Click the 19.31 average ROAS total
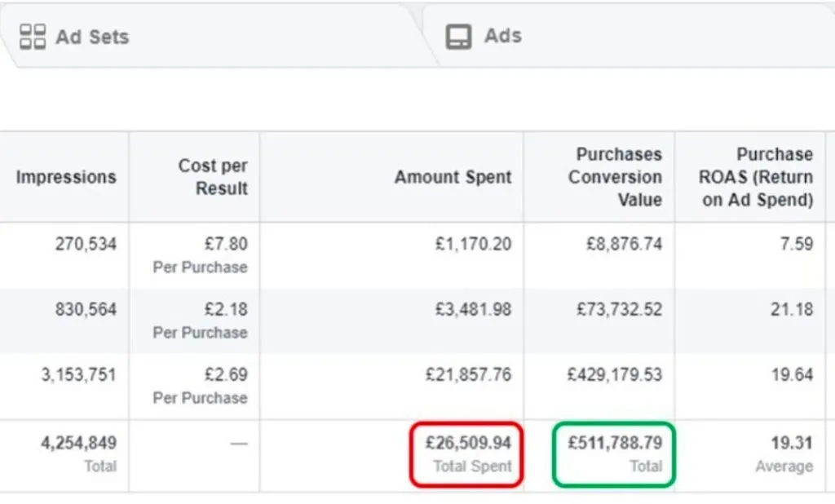Viewport: 835px width, 504px height. click(x=792, y=443)
